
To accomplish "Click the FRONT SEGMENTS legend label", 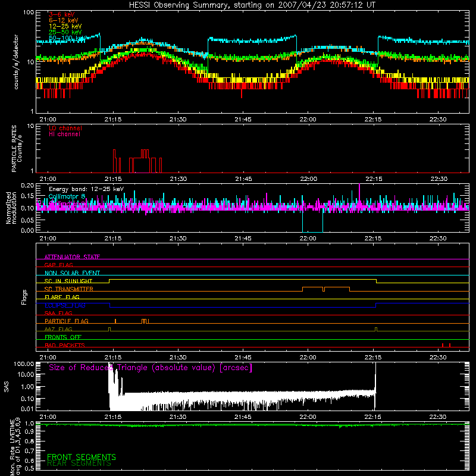I will tap(82, 457).
